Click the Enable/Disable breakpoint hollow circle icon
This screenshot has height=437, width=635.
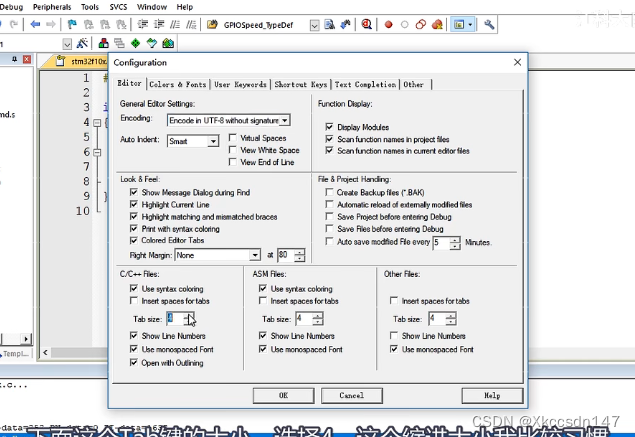404,25
